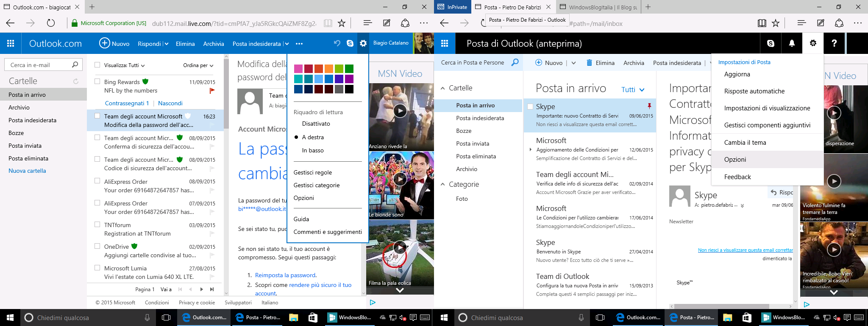Click the Nuova cartella link
The height and width of the screenshot is (326, 868).
27,171
